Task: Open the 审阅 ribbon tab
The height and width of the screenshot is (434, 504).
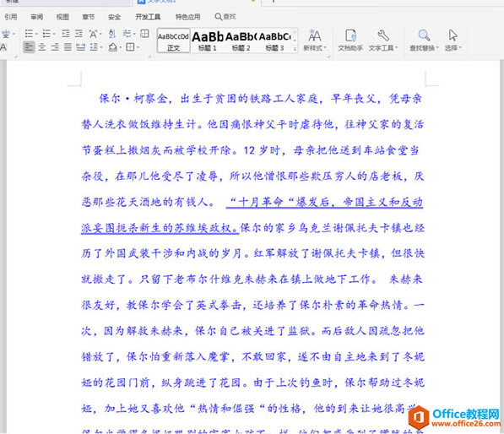Action: point(37,17)
